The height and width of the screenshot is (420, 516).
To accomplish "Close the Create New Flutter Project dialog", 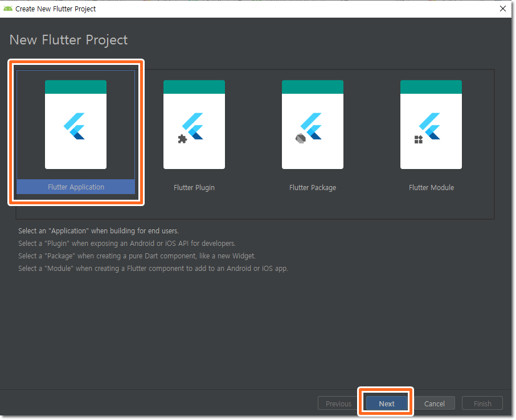I will (x=503, y=9).
